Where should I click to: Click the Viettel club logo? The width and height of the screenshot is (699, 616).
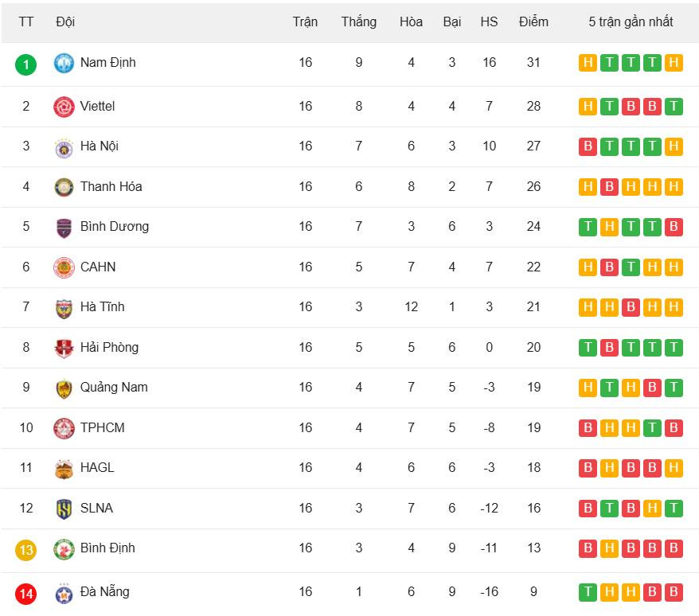pos(64,107)
